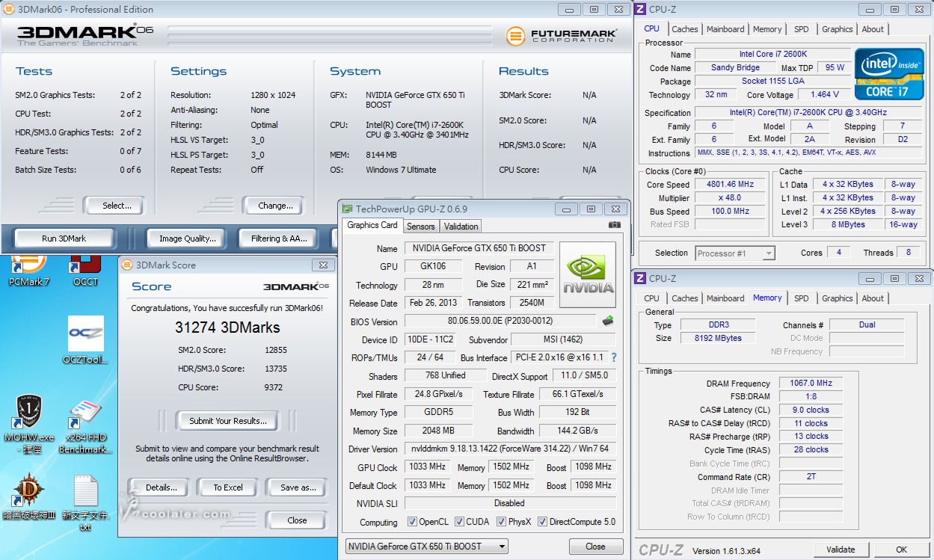Click the Multiplier x 48.0 value
The image size is (934, 560).
(731, 198)
